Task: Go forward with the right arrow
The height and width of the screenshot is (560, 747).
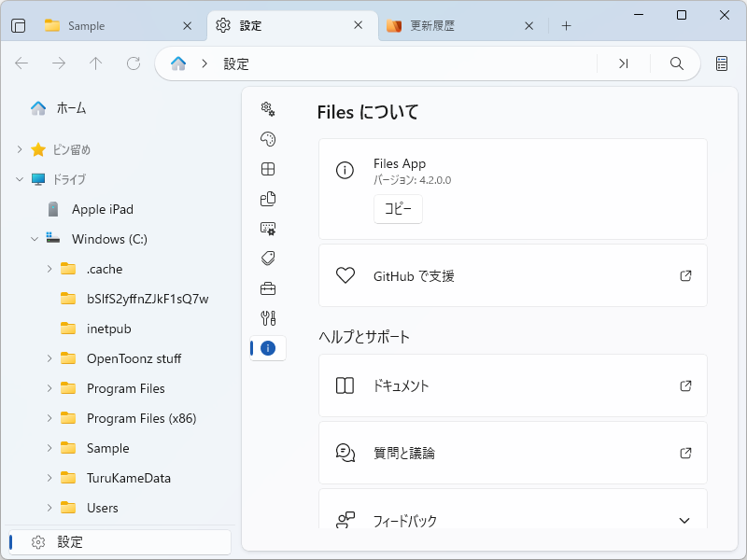Action: 59,63
